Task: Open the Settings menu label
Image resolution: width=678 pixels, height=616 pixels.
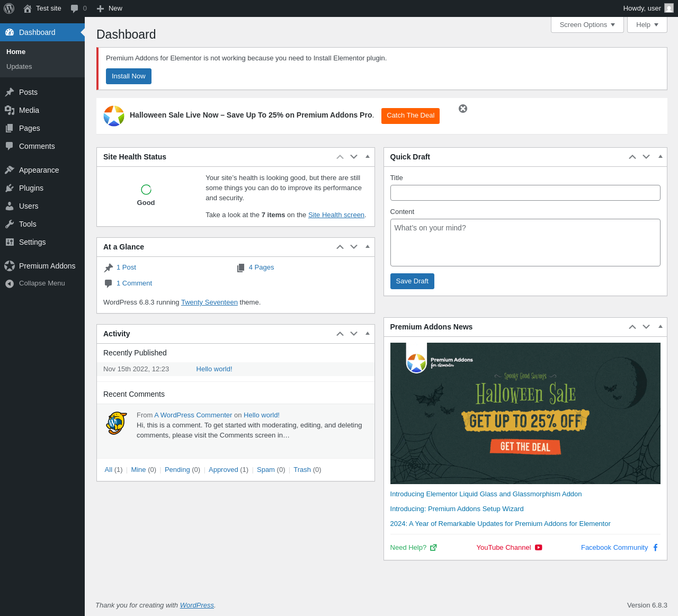Action: (32, 242)
